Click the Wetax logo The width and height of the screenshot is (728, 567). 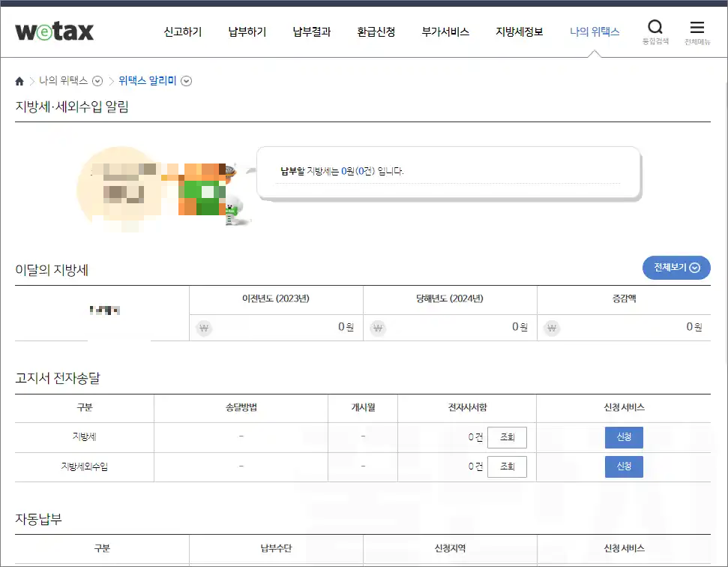(x=53, y=31)
